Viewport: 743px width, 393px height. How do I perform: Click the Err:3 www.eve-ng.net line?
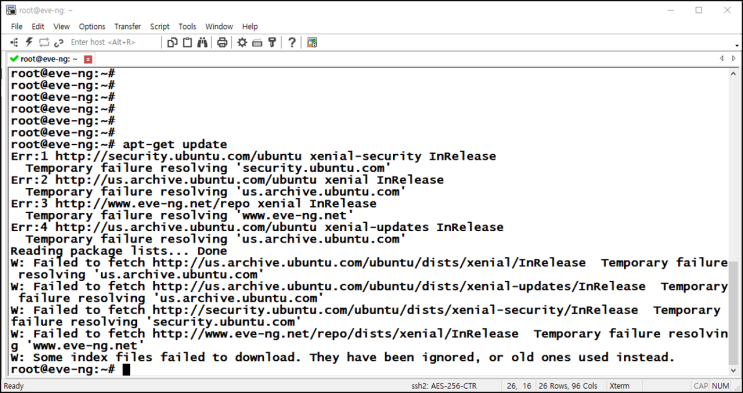[x=193, y=204]
